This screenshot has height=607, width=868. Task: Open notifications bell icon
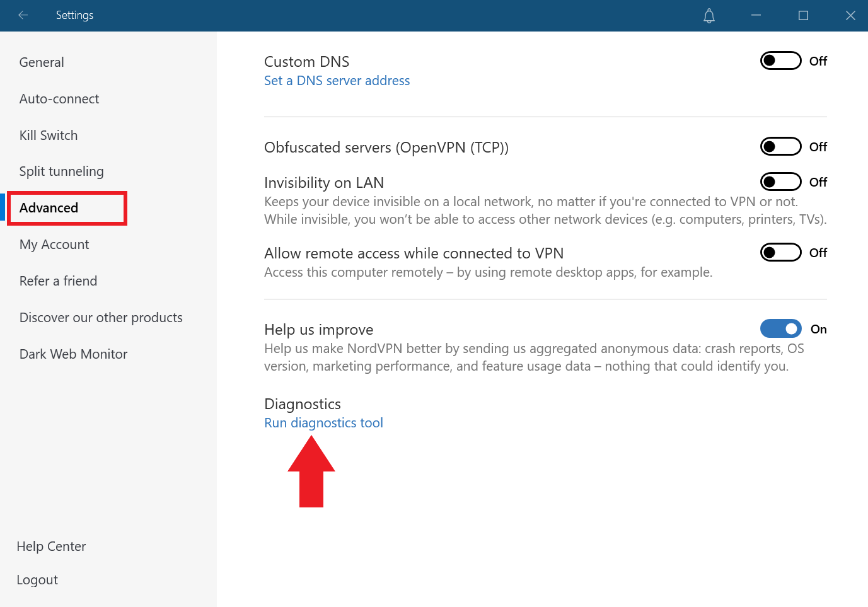tap(709, 16)
